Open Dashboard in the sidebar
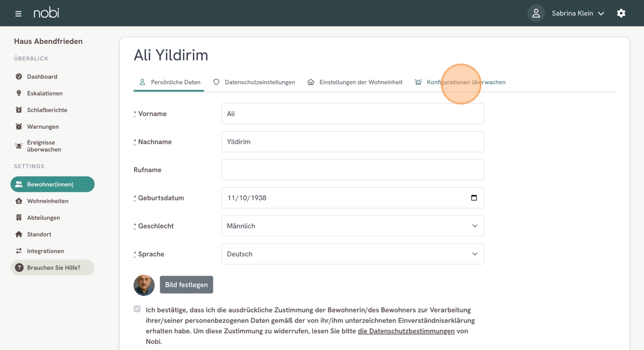The width and height of the screenshot is (644, 350). coord(19,77)
